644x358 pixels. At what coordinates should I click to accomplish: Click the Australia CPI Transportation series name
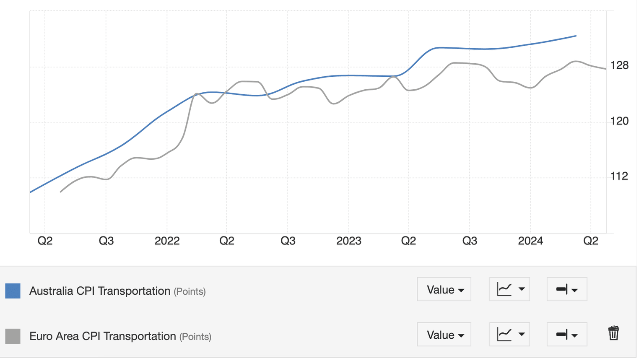click(x=100, y=291)
